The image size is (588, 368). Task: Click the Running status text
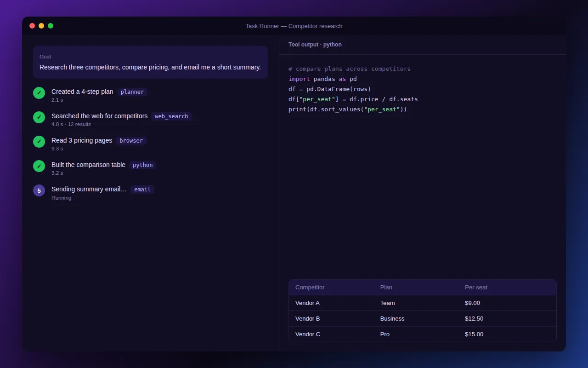pyautogui.click(x=61, y=198)
